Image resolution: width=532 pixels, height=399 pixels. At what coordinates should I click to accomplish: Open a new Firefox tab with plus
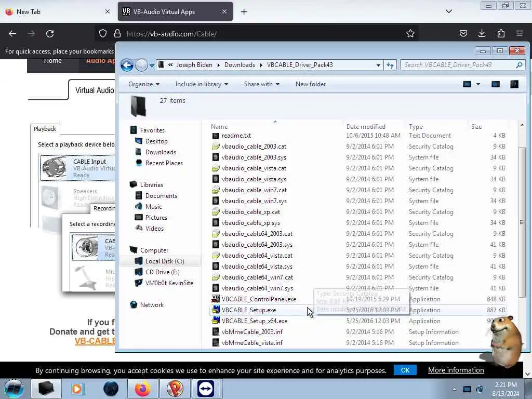(x=244, y=12)
